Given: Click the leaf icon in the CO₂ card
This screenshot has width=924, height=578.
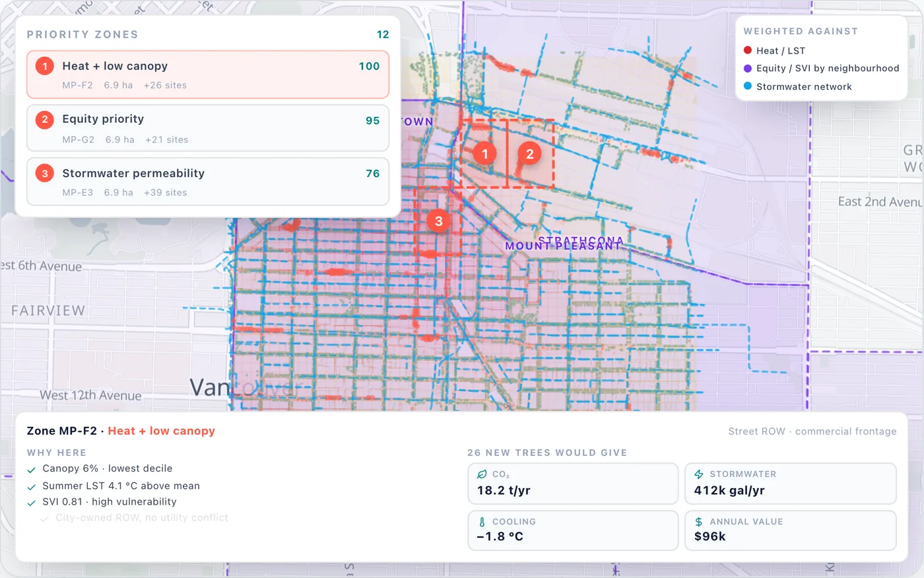Looking at the screenshot, I should pos(482,474).
